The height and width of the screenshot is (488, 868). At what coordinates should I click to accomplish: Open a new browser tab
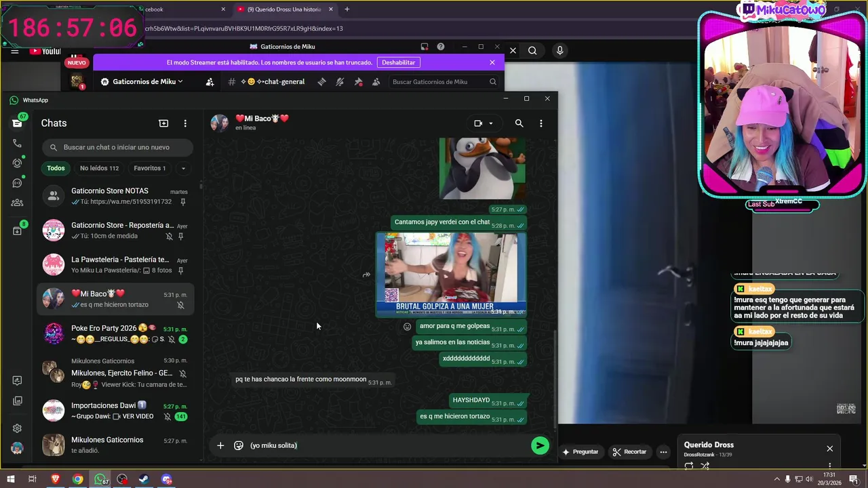pyautogui.click(x=347, y=9)
